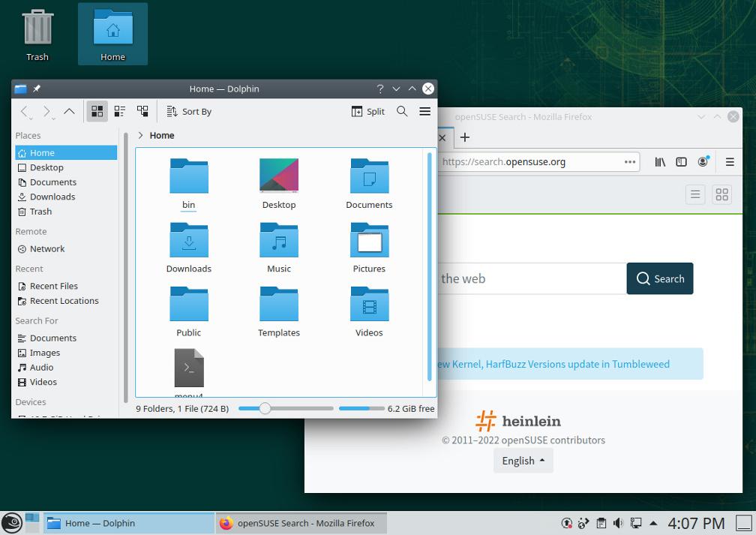Switch to Firefox via taskbar entry
This screenshot has height=535, width=756.
301,523
